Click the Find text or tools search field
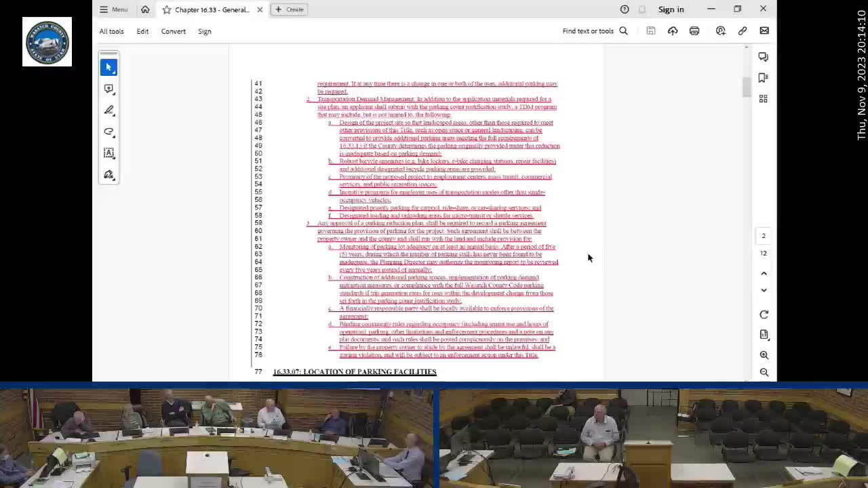 [594, 31]
